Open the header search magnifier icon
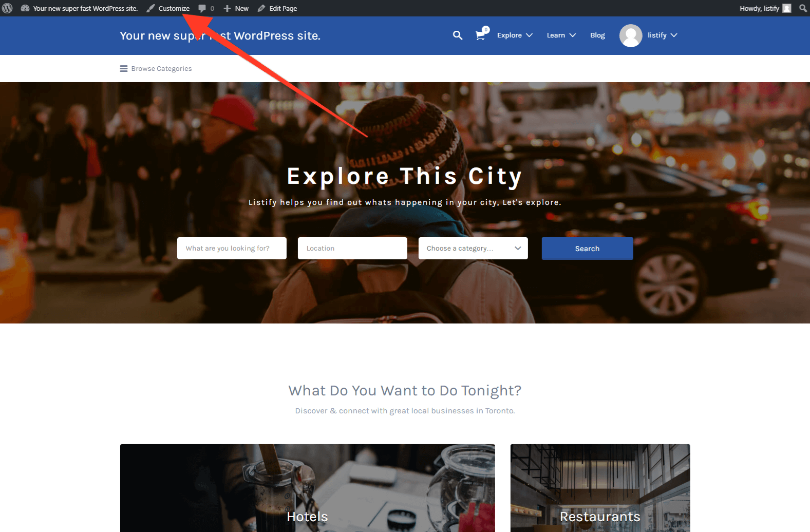Image resolution: width=810 pixels, height=532 pixels. [x=458, y=35]
